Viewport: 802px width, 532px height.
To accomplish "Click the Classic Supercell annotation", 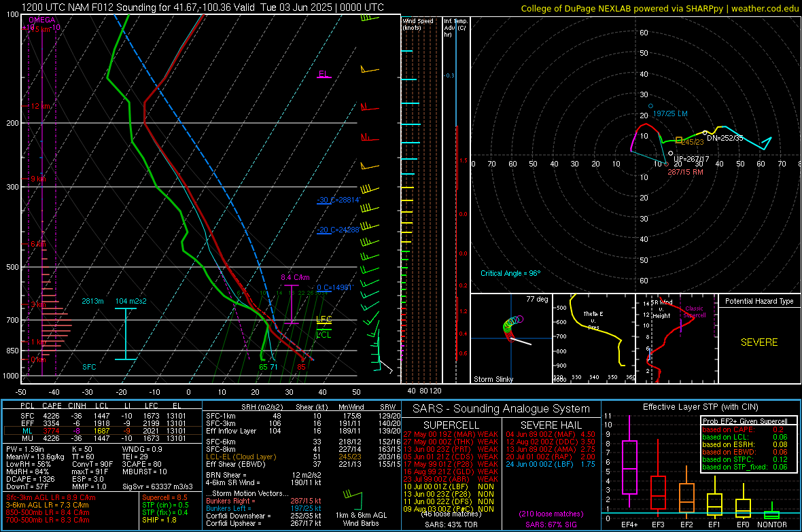I will 695,312.
